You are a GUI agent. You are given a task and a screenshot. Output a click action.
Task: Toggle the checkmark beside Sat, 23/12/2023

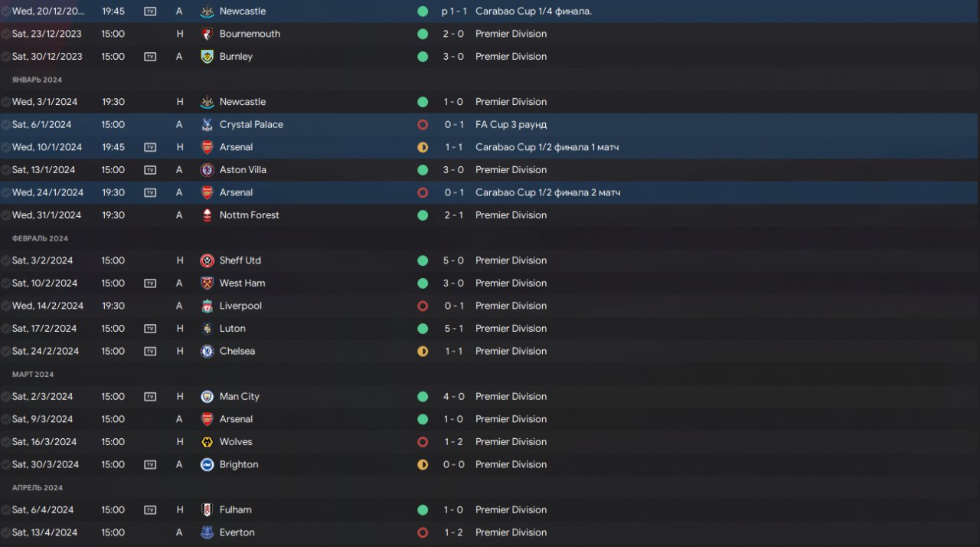[6, 34]
